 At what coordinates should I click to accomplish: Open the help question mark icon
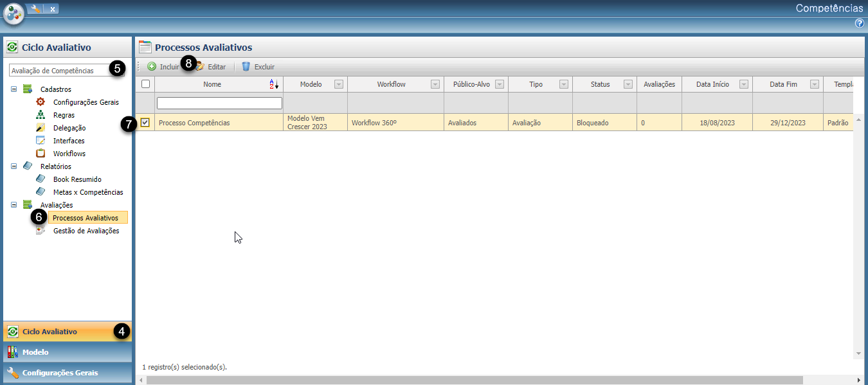point(860,23)
